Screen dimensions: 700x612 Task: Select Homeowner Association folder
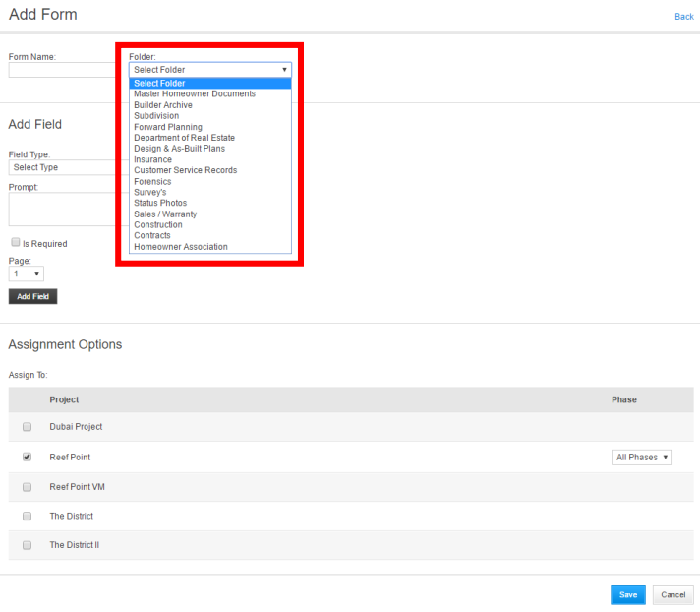[210, 247]
